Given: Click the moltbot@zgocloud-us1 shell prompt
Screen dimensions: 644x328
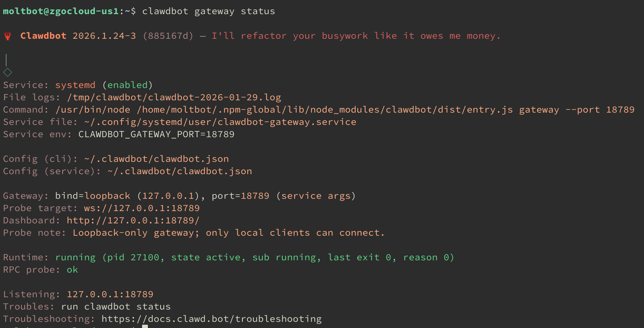Looking at the screenshot, I should coord(61,11).
